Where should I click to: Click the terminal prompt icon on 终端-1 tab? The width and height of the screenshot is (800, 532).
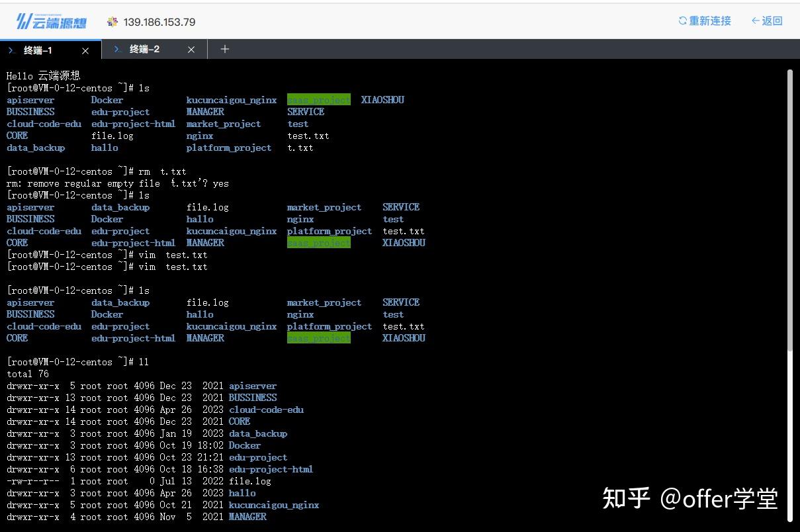pos(11,49)
